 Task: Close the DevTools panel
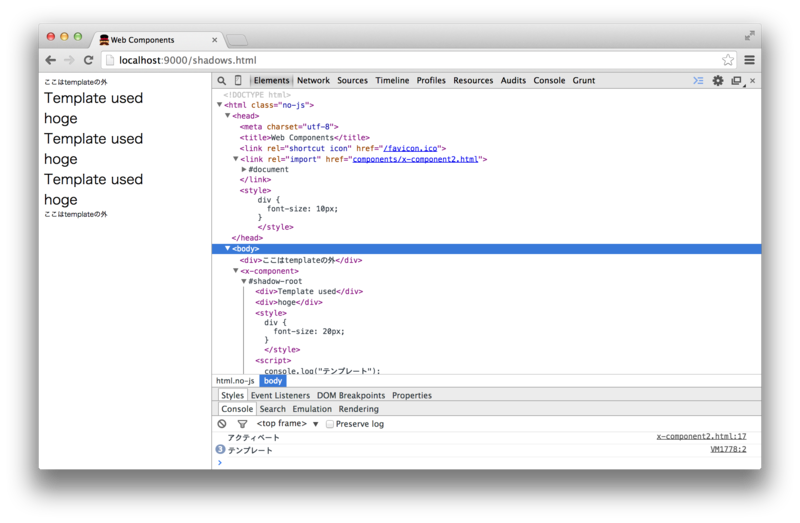(753, 81)
